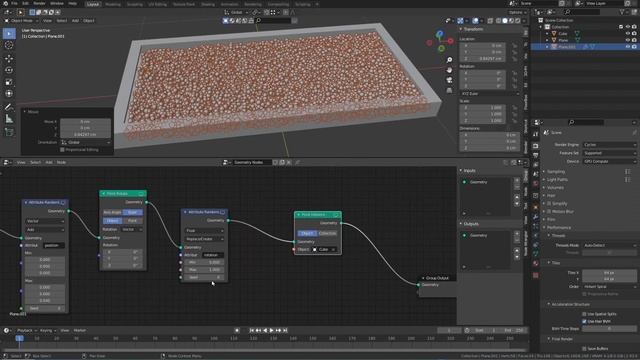Expand the Sampling panel
This screenshot has width=640, height=360.
[556, 171]
